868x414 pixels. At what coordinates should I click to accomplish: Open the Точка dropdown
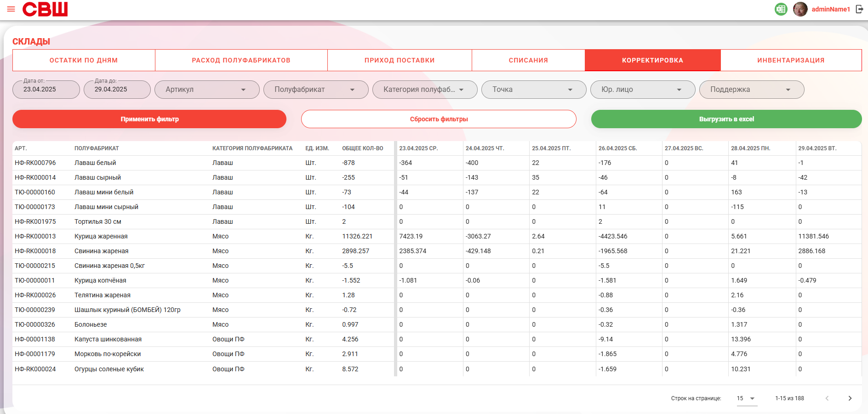(x=534, y=90)
